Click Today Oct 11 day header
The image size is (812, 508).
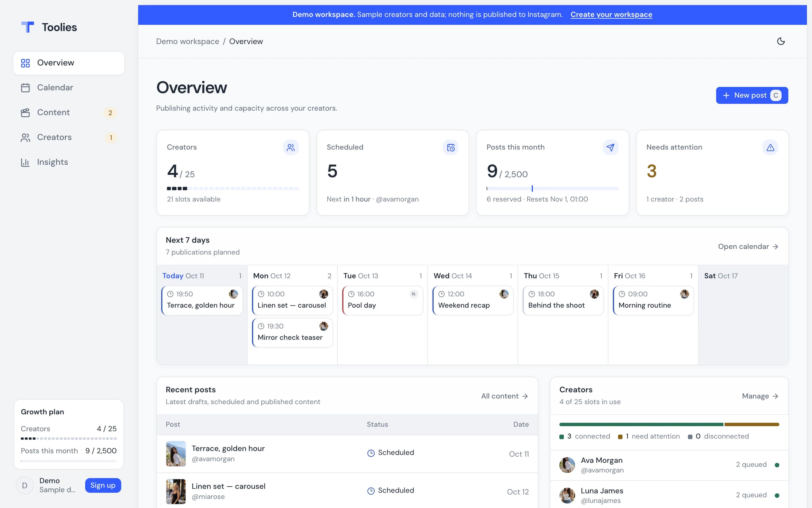[183, 276]
